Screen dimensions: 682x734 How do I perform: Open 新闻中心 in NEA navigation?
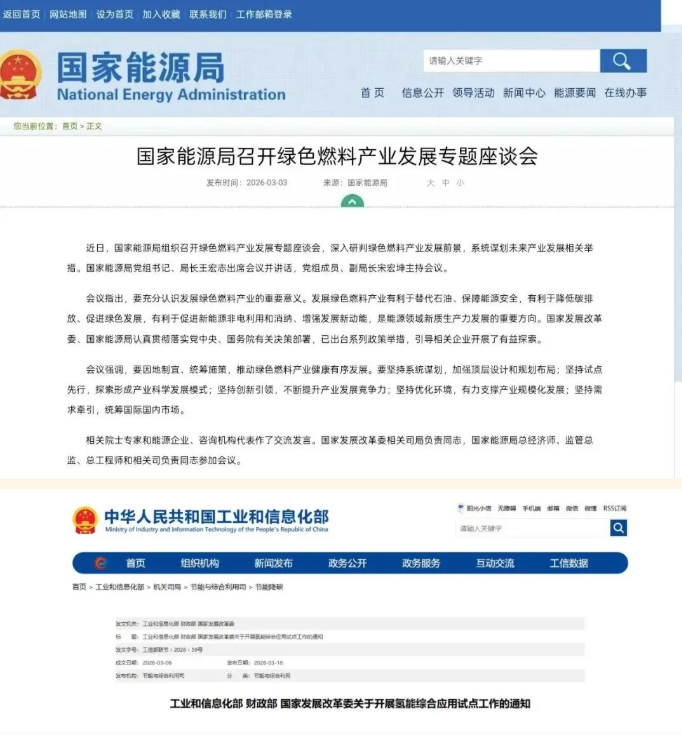[x=524, y=93]
